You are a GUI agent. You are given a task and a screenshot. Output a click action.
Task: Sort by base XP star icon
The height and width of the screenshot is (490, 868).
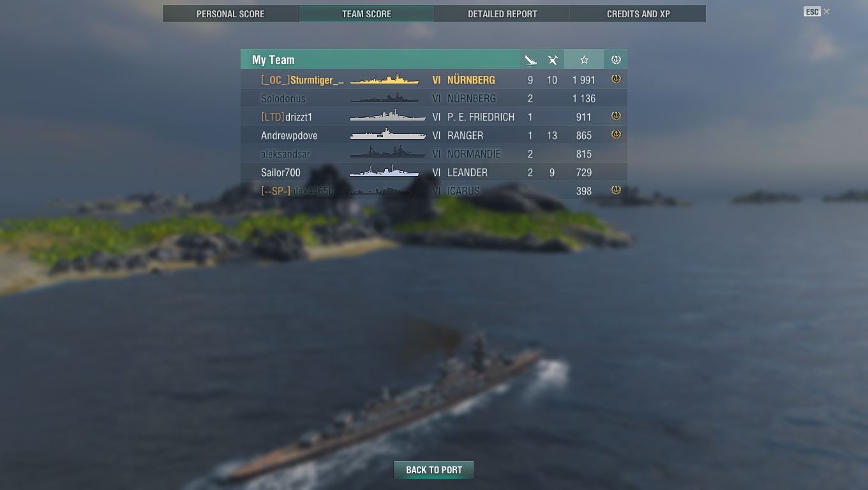584,60
